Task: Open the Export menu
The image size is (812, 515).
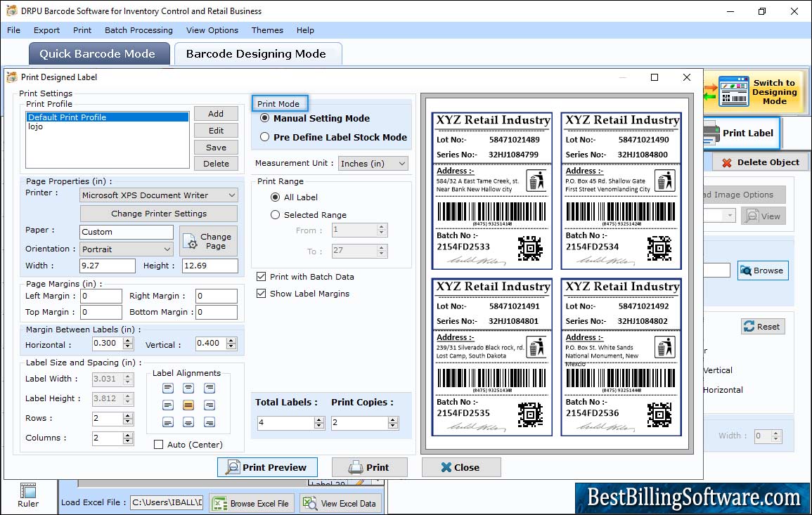Action: [x=46, y=30]
